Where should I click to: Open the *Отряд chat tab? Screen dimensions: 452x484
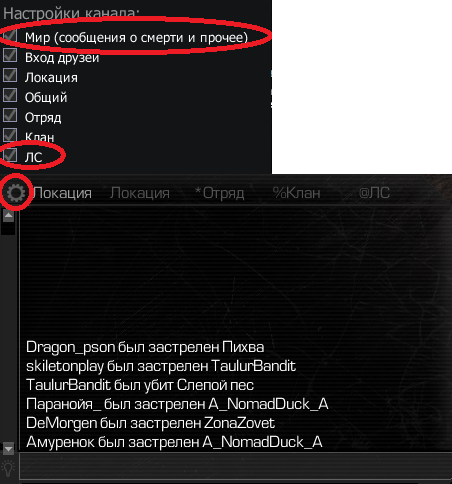coord(220,193)
